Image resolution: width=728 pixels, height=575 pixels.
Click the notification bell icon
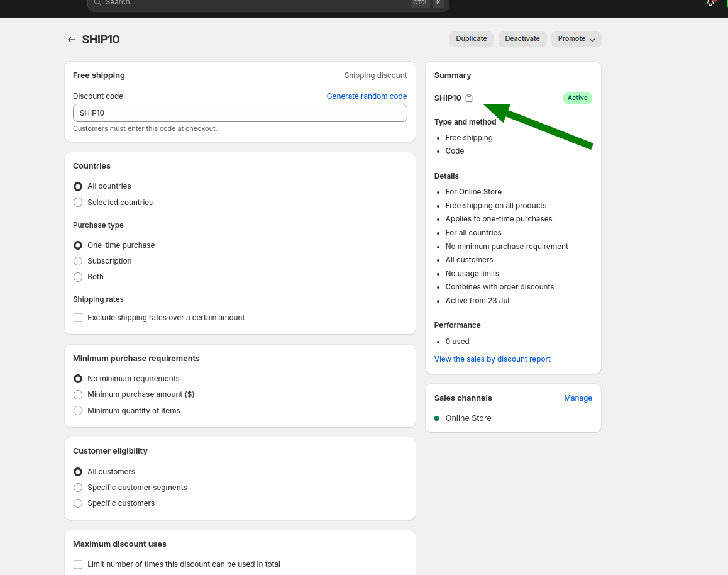(x=710, y=3)
